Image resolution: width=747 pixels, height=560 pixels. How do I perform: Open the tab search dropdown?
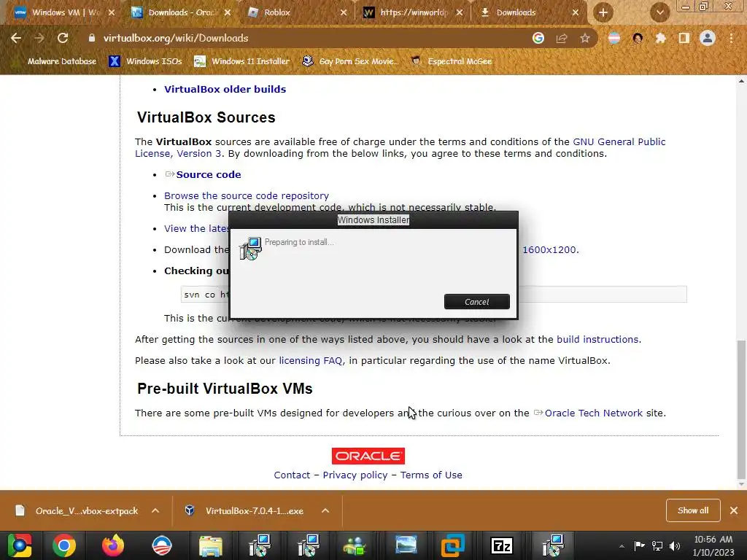[659, 12]
